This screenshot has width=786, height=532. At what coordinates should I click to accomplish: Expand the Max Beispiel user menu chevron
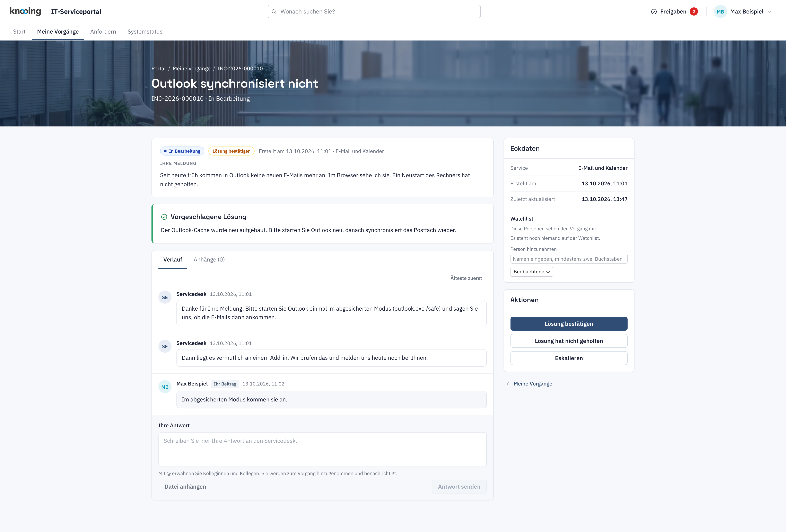(770, 12)
